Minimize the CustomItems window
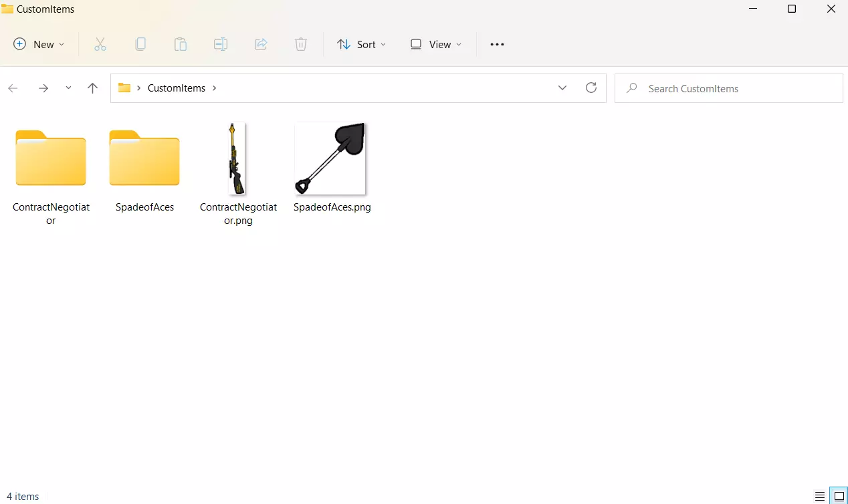 [753, 9]
